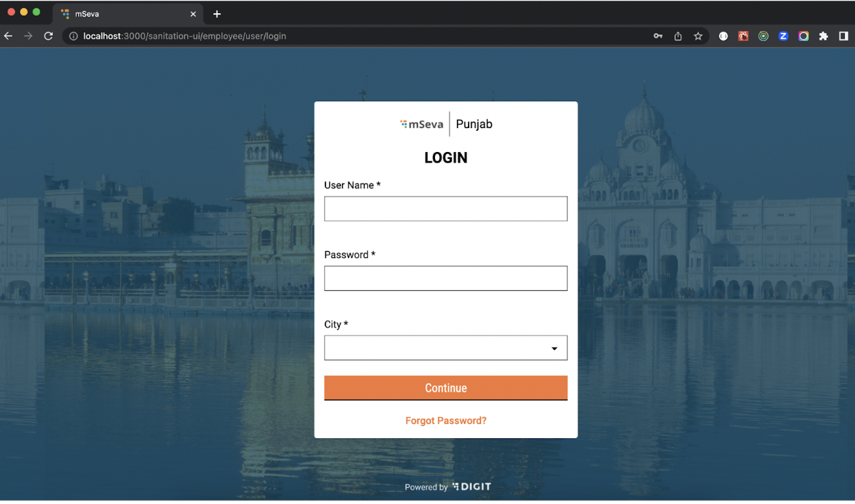Click the green circular radar extension icon
This screenshot has height=504, width=855.
[x=763, y=36]
